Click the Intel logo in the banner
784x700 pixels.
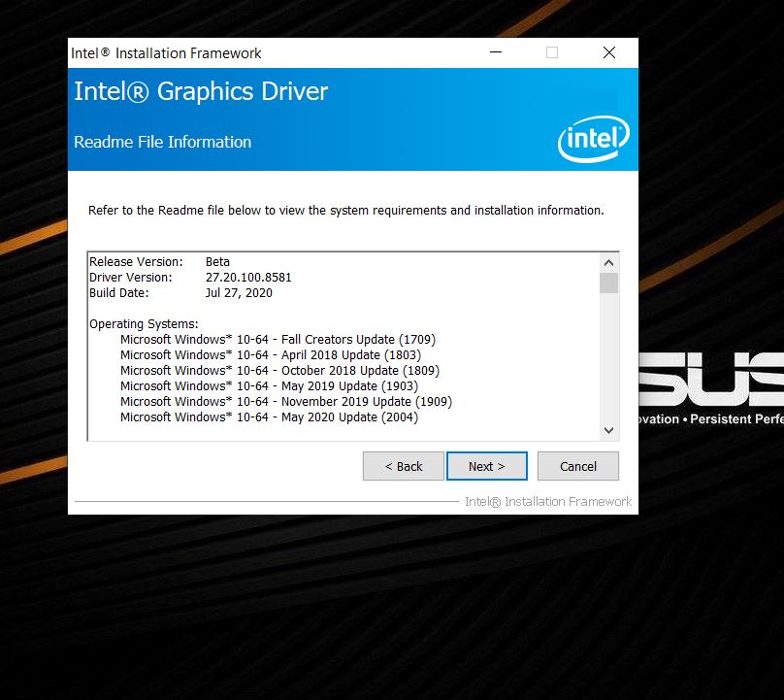(x=594, y=139)
